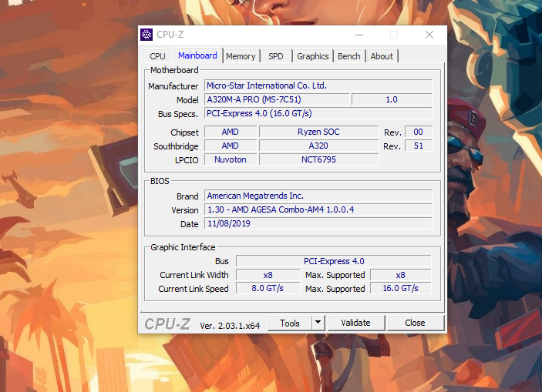Click Bus Specs value PCI-Express 4.0 (16.0 GT/s)
This screenshot has height=392, width=542.
(318, 113)
